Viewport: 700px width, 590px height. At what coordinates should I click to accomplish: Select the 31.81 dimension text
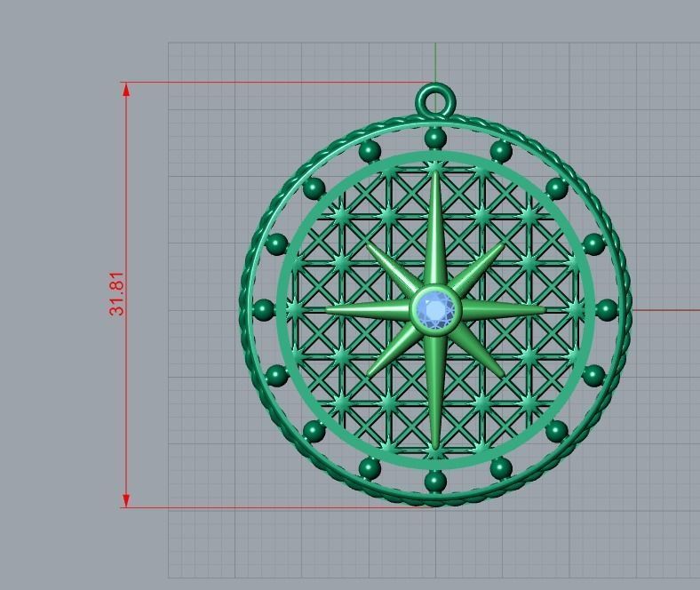117,293
